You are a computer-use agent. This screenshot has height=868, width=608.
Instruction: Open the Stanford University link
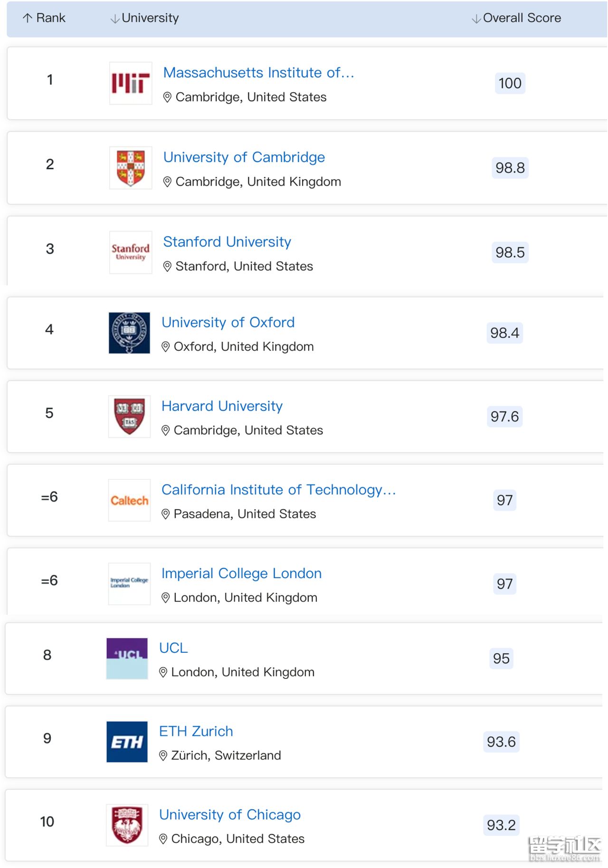click(227, 241)
